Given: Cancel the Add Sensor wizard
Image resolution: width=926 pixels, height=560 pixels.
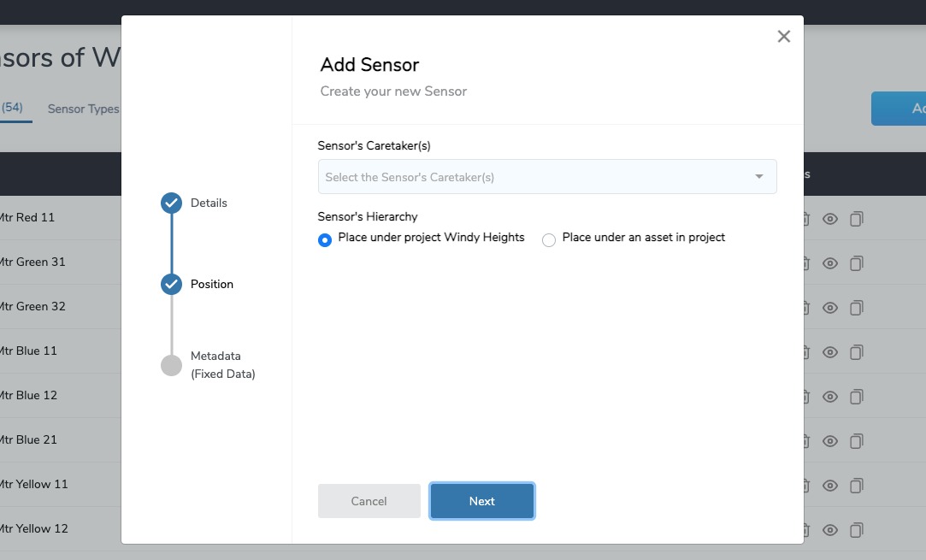Looking at the screenshot, I should (x=369, y=501).
